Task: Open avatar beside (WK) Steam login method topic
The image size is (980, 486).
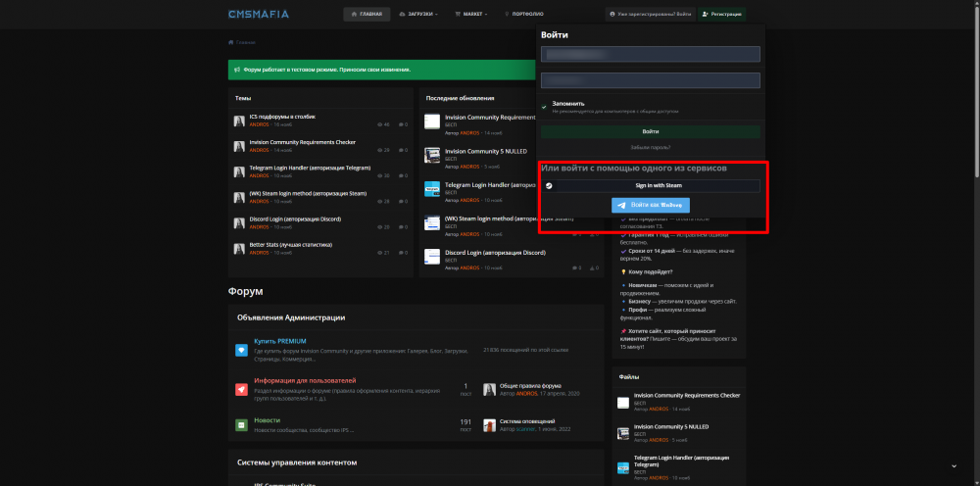Action: [x=239, y=197]
